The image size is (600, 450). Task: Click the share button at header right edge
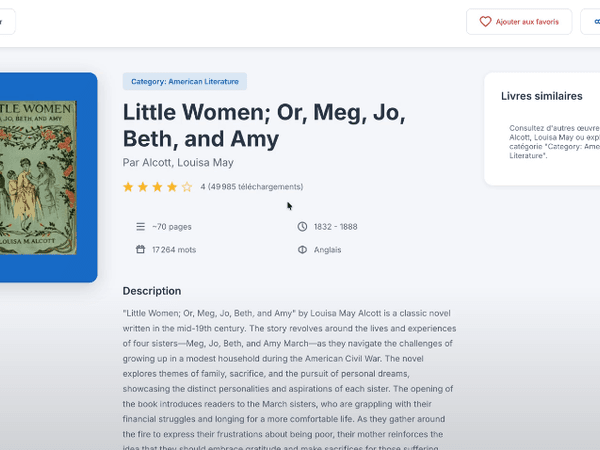pyautogui.click(x=591, y=22)
